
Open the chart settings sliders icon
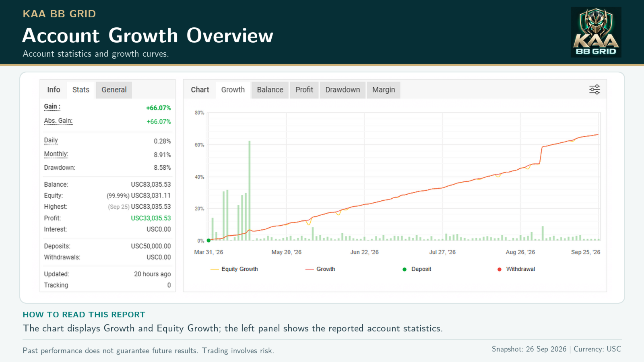coord(594,89)
